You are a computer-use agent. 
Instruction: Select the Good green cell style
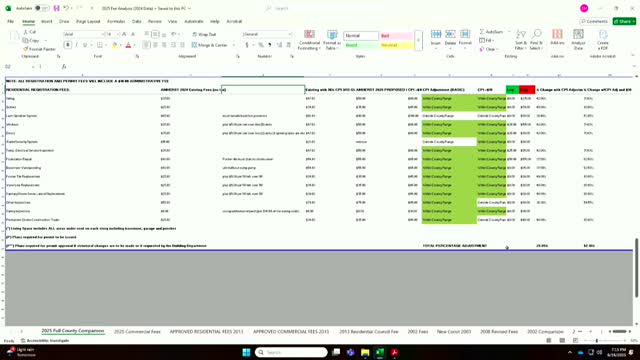click(x=361, y=45)
